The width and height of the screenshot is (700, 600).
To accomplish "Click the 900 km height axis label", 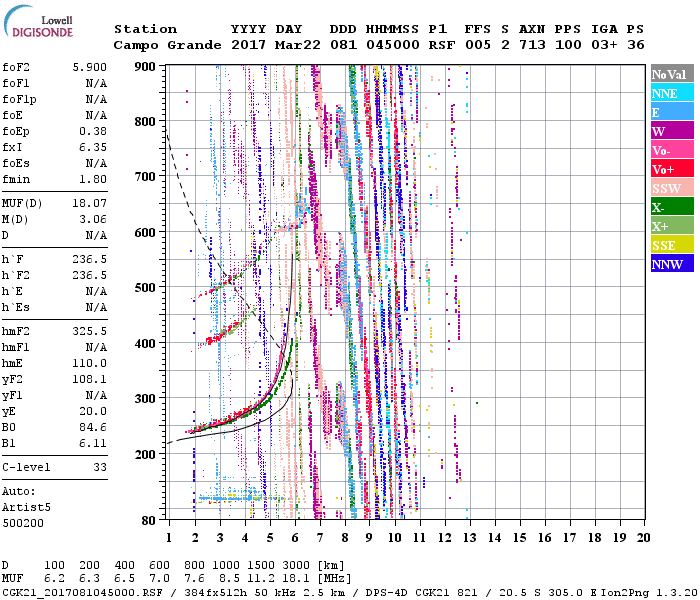I will (x=145, y=67).
